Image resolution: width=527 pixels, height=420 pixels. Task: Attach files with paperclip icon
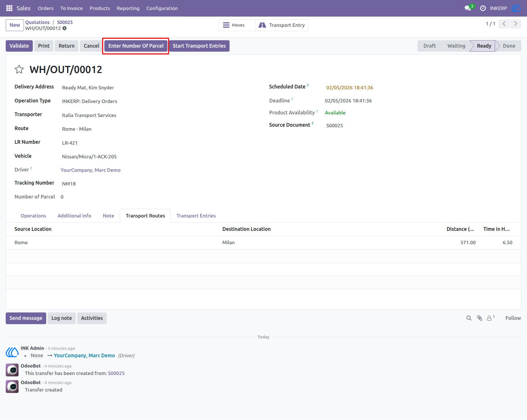(480, 318)
